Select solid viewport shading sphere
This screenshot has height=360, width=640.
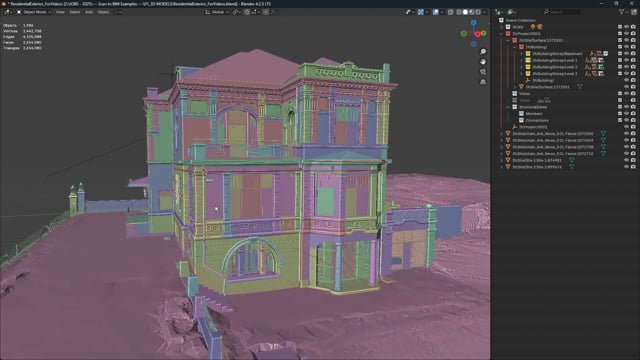[465, 12]
